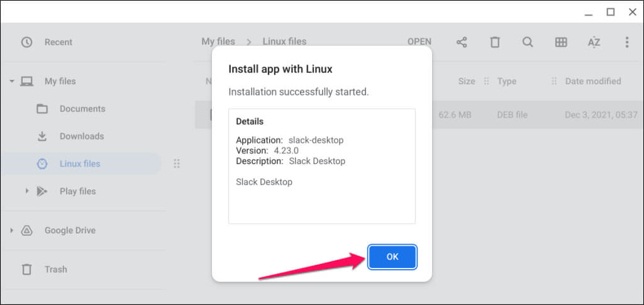Click the OPEN button in the toolbar
Viewport: 644px width, 305px height.
pyautogui.click(x=419, y=42)
